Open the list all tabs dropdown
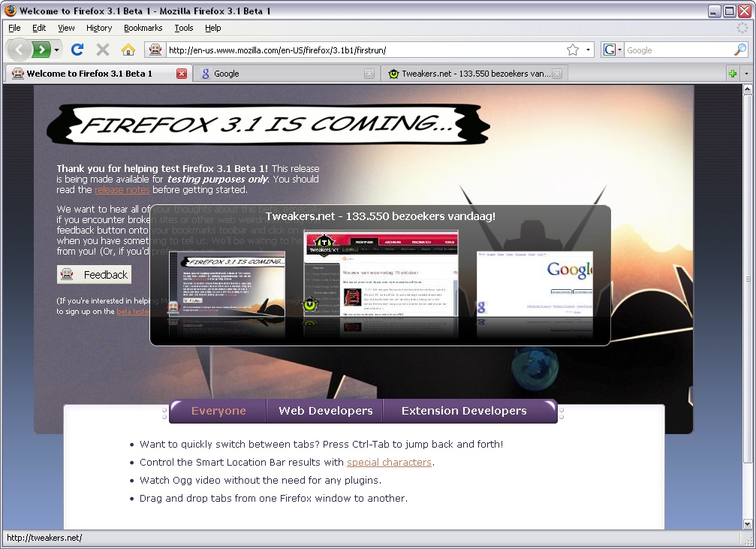The height and width of the screenshot is (549, 756). pos(746,74)
